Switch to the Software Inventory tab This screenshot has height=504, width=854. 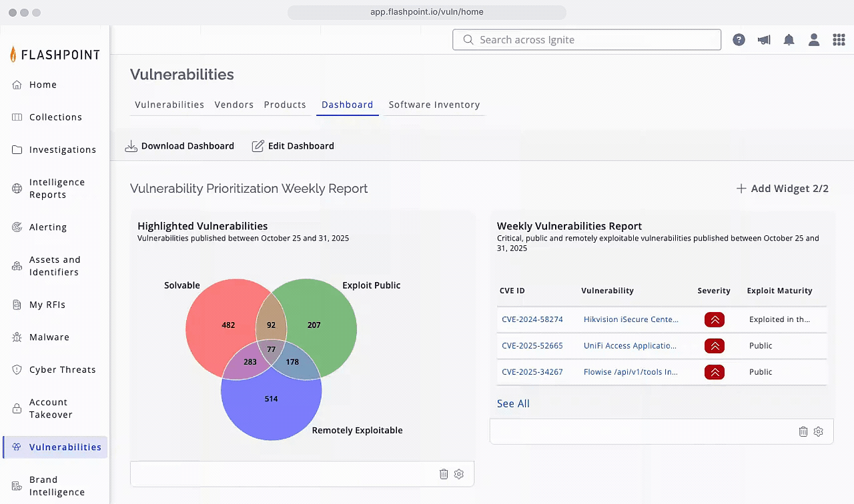coord(434,105)
